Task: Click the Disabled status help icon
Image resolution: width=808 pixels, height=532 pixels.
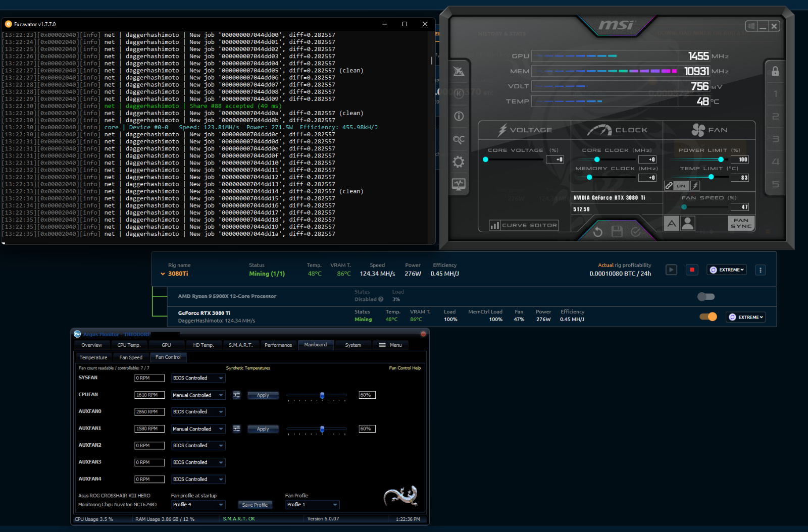Action: point(381,299)
